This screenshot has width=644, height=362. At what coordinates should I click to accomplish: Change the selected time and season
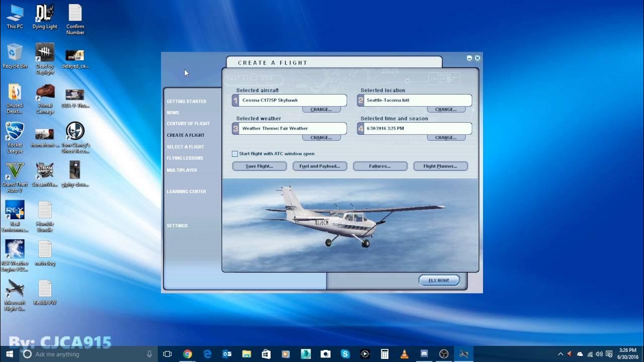(446, 138)
